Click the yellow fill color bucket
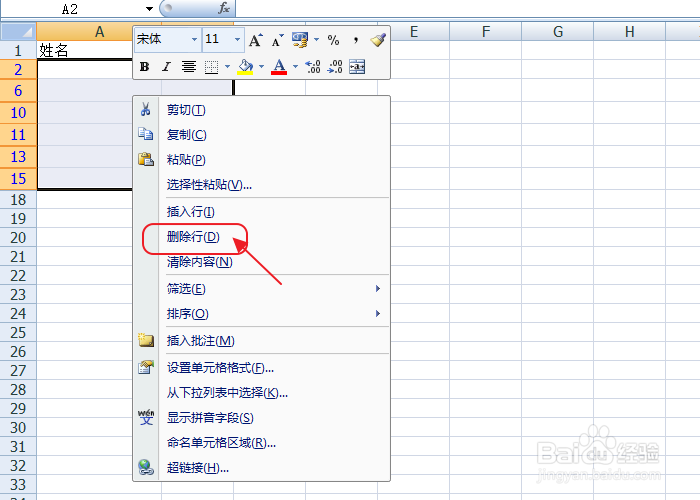Image resolution: width=700 pixels, height=500 pixels. [x=245, y=67]
